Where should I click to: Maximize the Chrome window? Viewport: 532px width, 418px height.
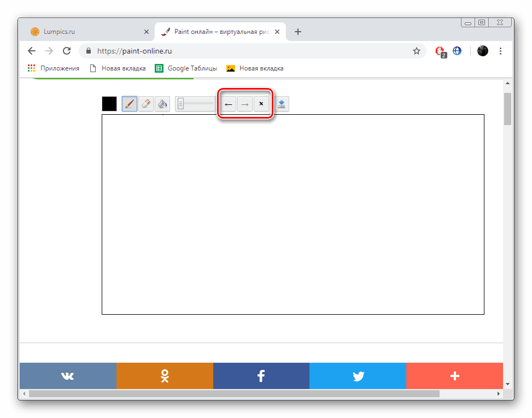click(482, 23)
